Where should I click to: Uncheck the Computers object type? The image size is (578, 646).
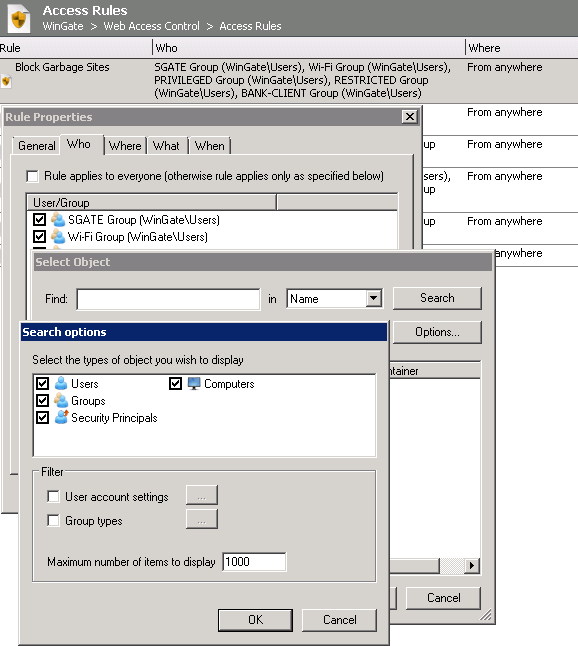coord(176,384)
